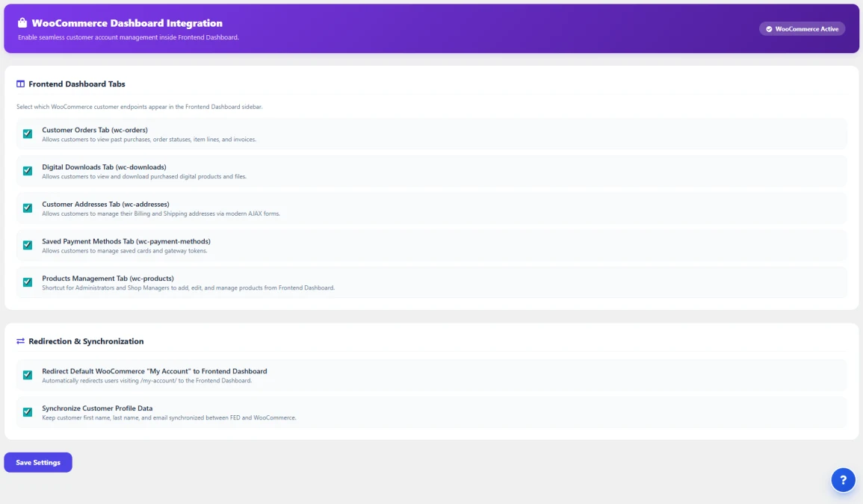Image resolution: width=863 pixels, height=504 pixels.
Task: Open the help question mark button
Action: point(843,480)
